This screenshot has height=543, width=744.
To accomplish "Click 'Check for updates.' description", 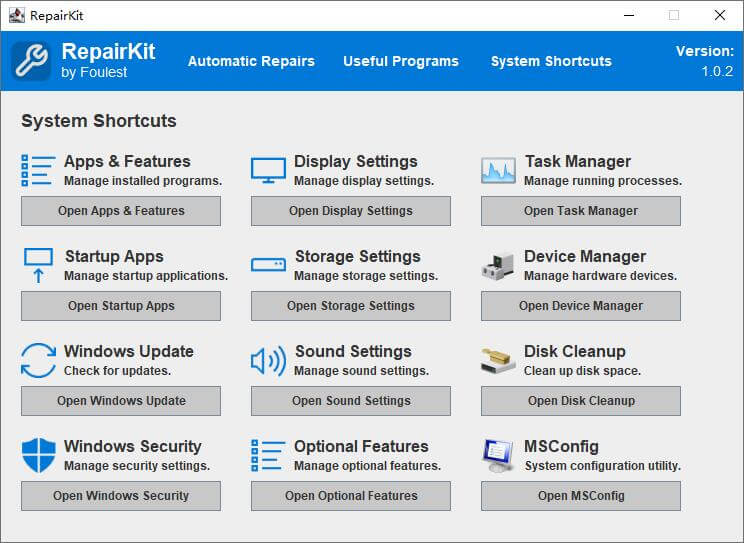I will click(117, 371).
